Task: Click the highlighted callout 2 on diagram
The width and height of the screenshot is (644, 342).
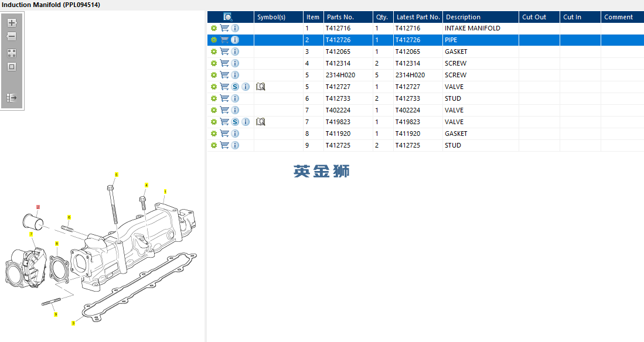Action: click(x=38, y=207)
